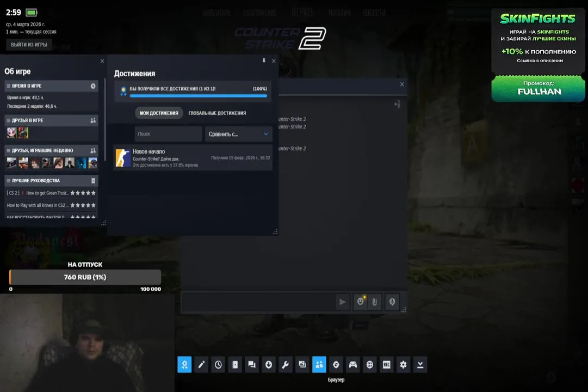Open the Сравнить с... dropdown
This screenshot has height=392, width=588.
pos(238,134)
